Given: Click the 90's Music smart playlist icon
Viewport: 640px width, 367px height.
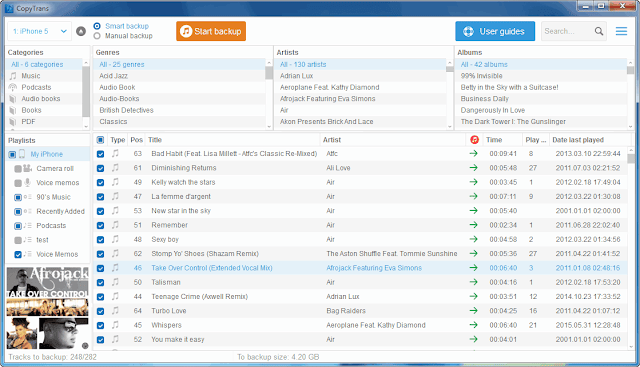Looking at the screenshot, I should (27, 197).
